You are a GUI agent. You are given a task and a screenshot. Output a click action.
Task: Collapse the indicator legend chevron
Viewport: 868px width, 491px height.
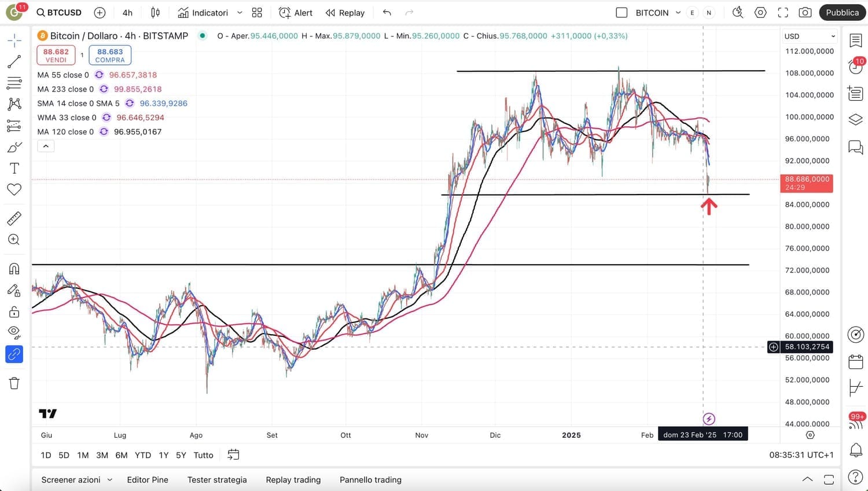(x=46, y=146)
